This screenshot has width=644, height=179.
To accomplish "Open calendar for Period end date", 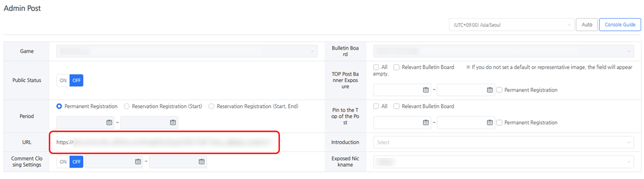I will tap(173, 122).
